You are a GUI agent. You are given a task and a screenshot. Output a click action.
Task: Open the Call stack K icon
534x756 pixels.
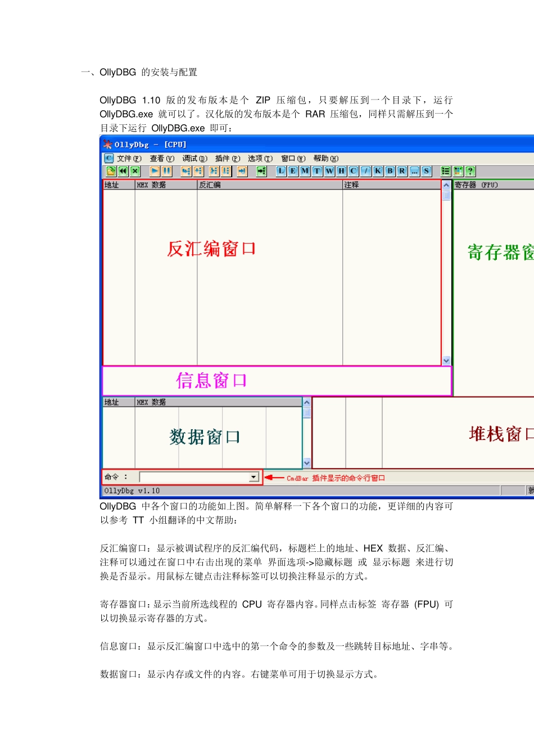378,171
